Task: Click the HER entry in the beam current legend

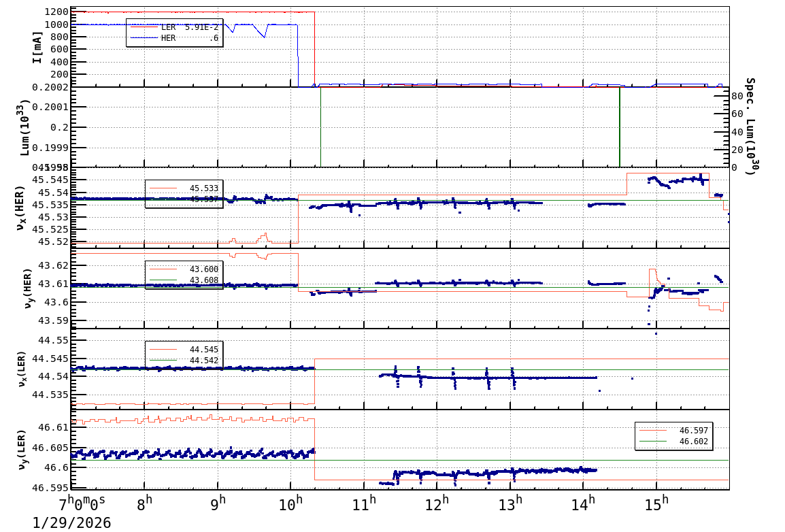Action: (x=174, y=38)
